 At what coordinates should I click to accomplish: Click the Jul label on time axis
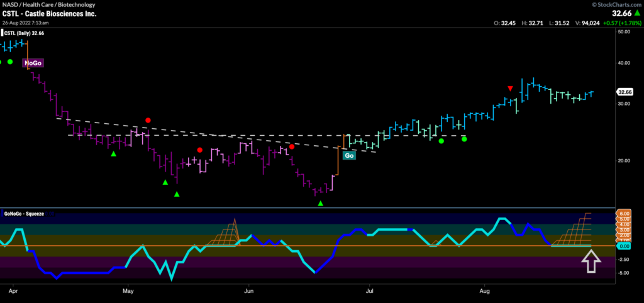(x=370, y=291)
